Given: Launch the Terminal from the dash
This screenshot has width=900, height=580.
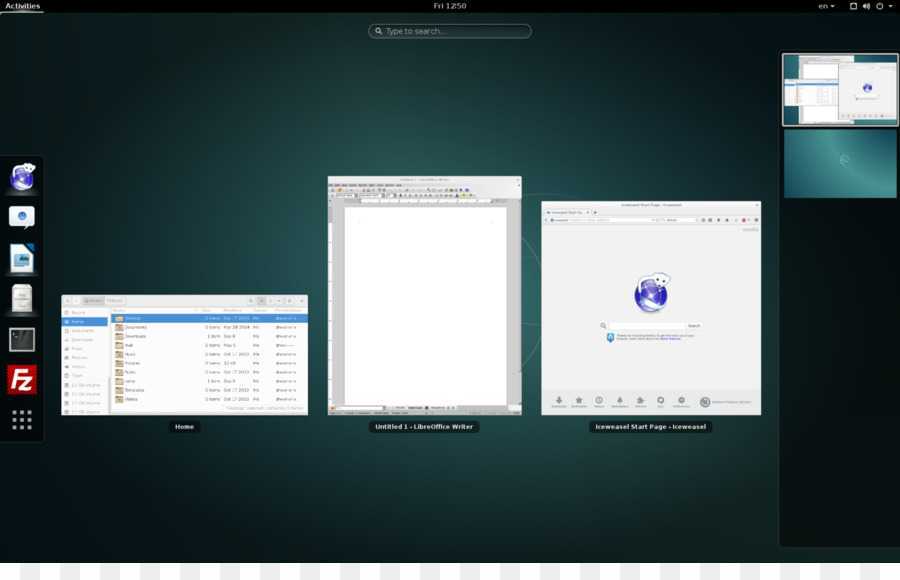Looking at the screenshot, I should coord(22,340).
